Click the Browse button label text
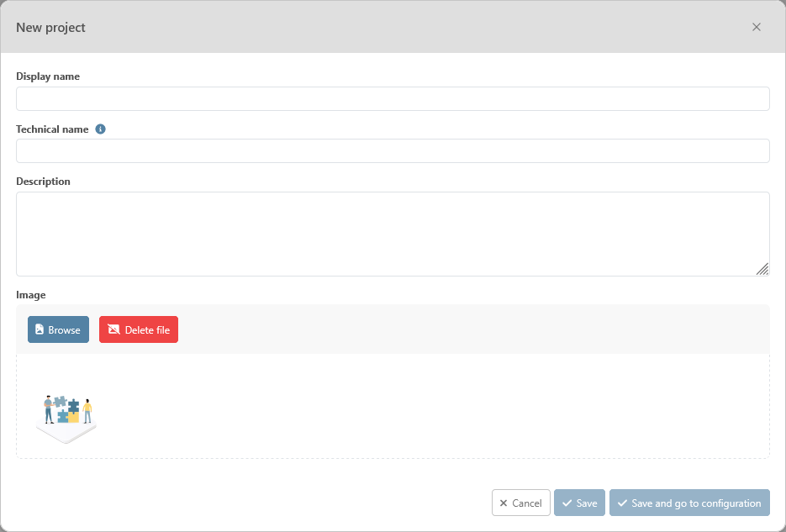The height and width of the screenshot is (532, 786). coord(64,330)
